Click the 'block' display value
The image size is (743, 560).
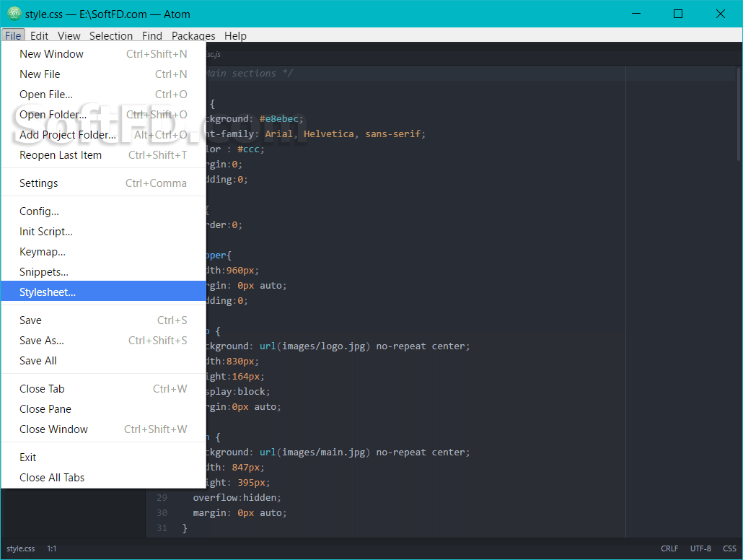coord(251,392)
